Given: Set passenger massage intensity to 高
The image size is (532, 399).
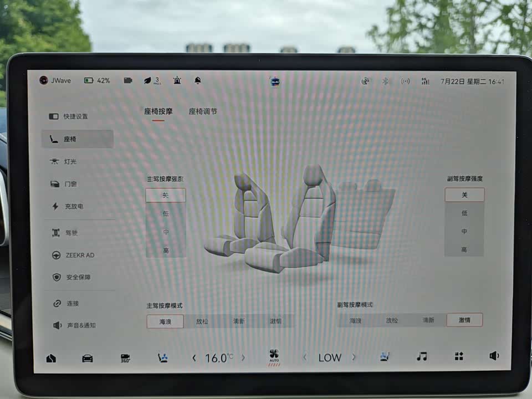Looking at the screenshot, I should tap(464, 249).
